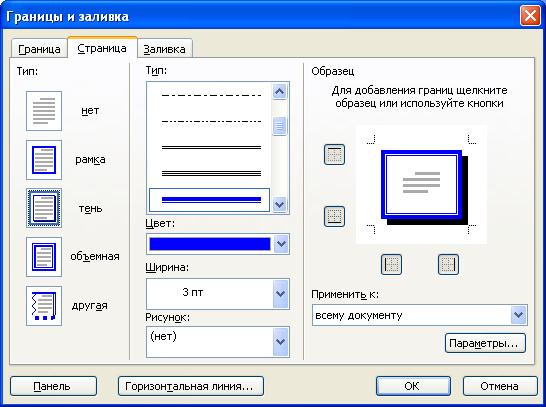
Task: Toggle the left border button in preview
Action: (x=391, y=264)
